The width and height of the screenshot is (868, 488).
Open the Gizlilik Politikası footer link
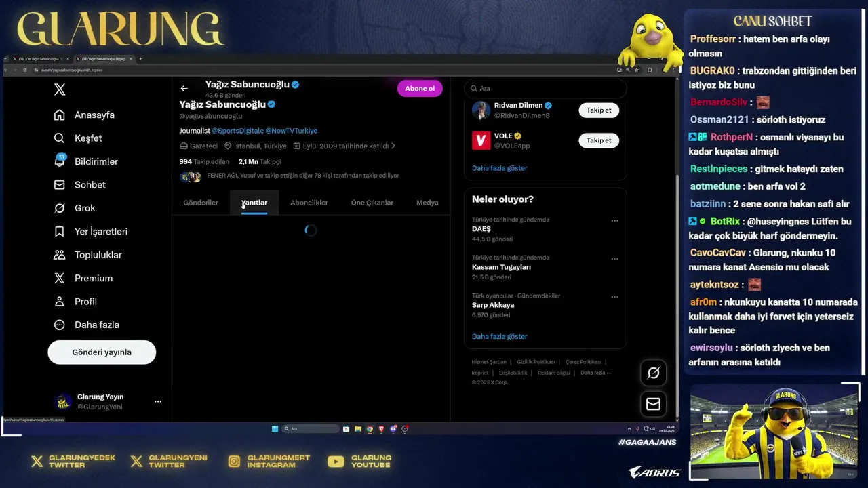[x=536, y=362]
